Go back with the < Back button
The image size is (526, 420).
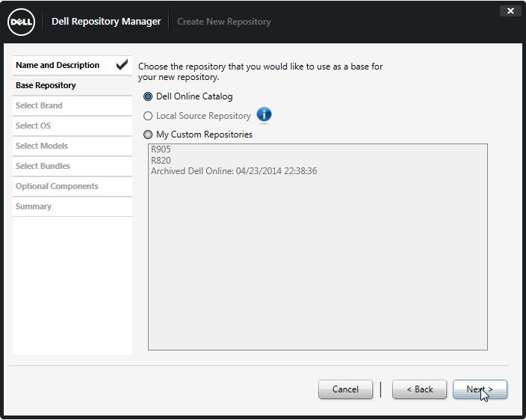(x=419, y=389)
